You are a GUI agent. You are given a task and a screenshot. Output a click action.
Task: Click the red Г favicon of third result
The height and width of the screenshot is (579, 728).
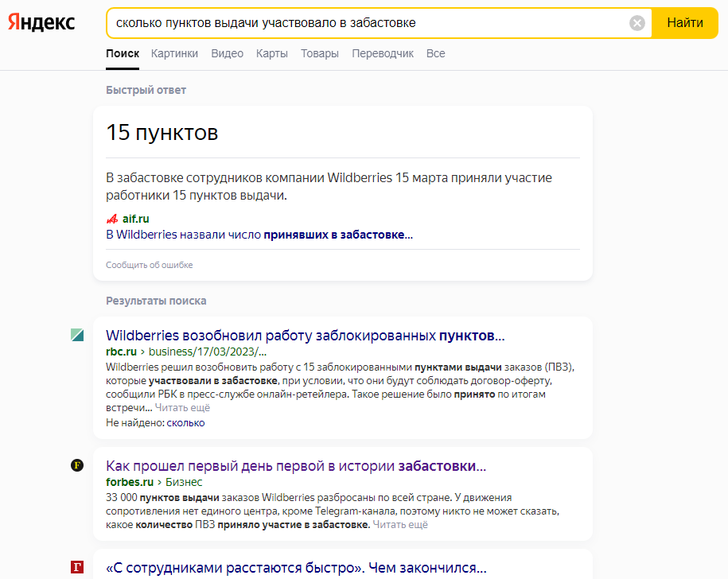coord(77,567)
